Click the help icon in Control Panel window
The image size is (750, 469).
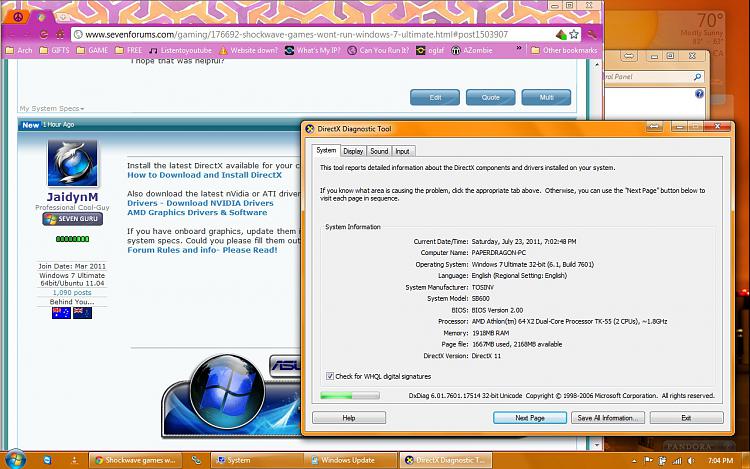tap(699, 94)
